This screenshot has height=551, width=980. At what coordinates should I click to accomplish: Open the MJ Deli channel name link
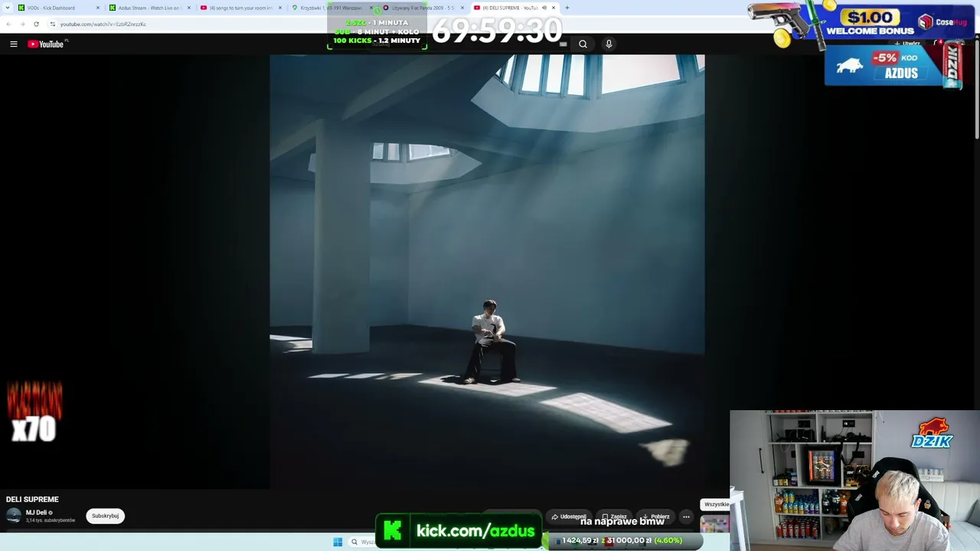[37, 513]
